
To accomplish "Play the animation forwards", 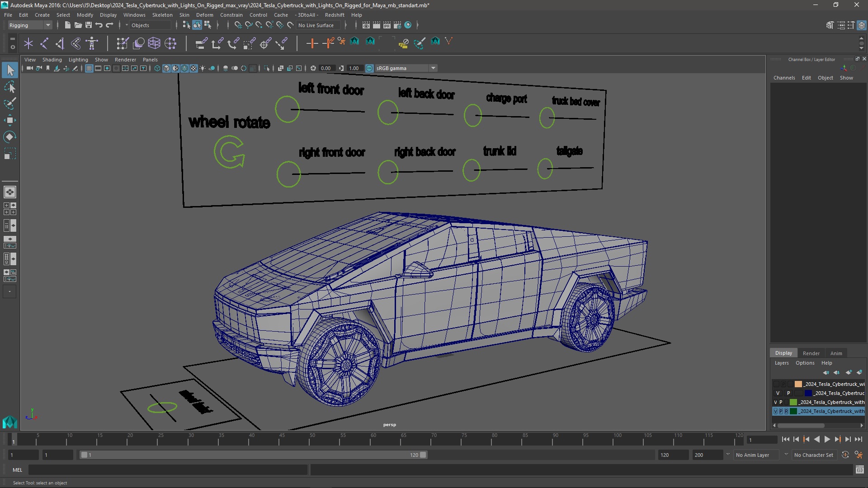I will 827,439.
